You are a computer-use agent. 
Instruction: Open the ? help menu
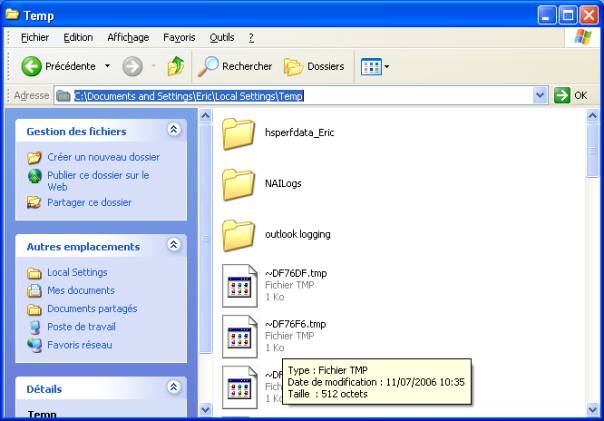251,37
